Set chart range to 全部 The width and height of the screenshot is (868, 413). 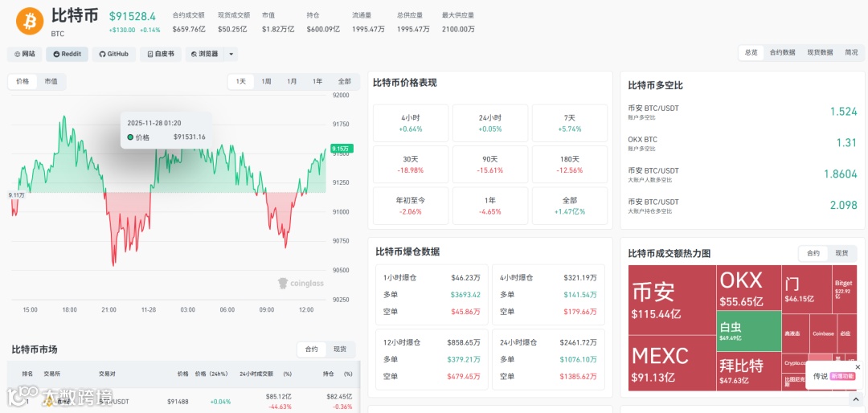coord(344,81)
